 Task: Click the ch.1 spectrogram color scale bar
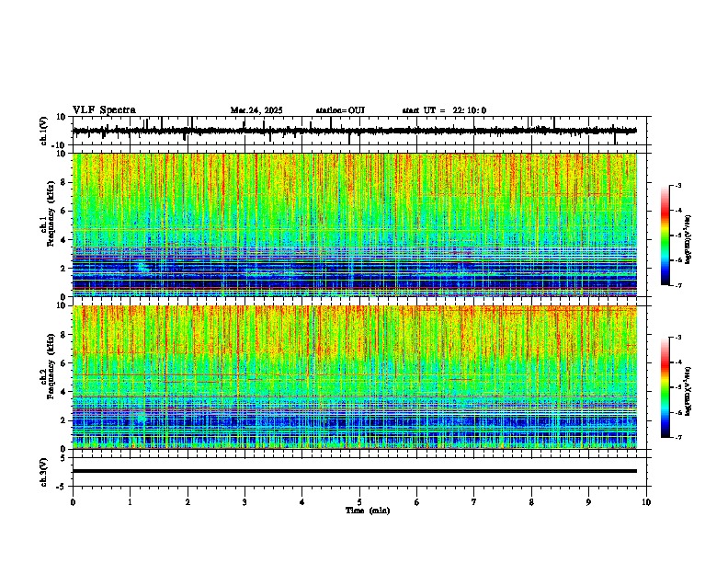click(x=665, y=236)
